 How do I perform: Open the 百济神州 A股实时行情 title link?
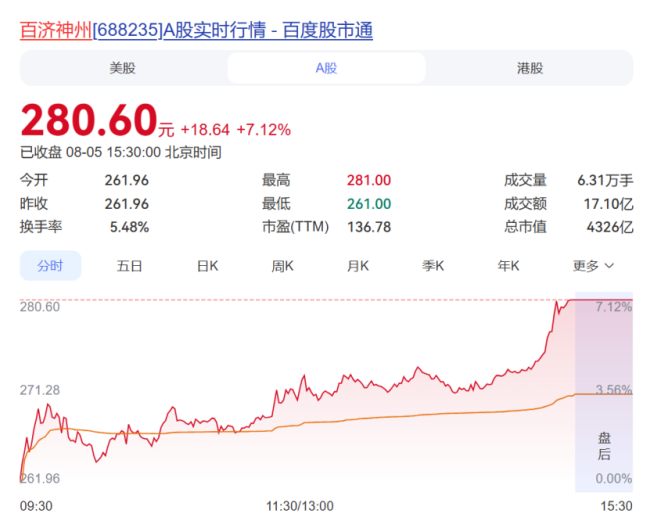(x=196, y=30)
